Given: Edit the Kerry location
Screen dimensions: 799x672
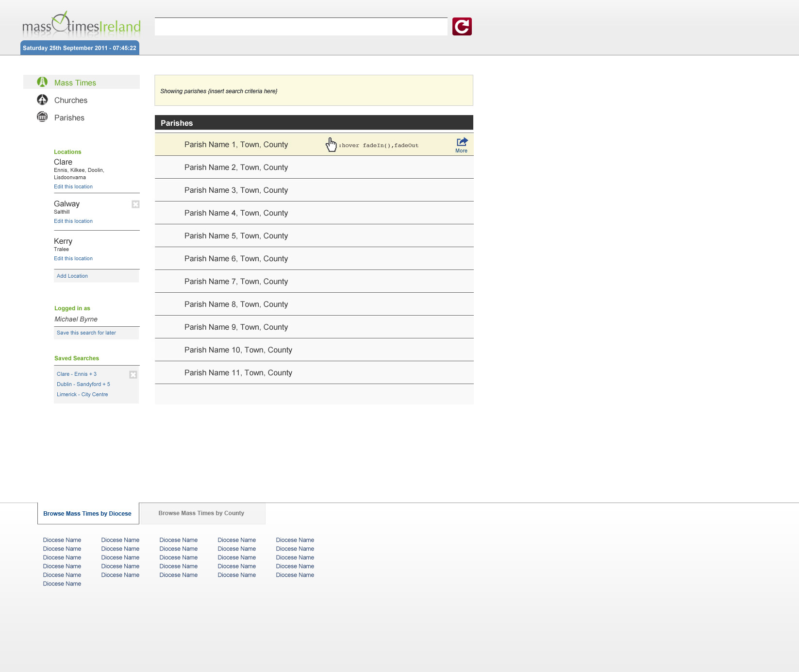Looking at the screenshot, I should 73,258.
